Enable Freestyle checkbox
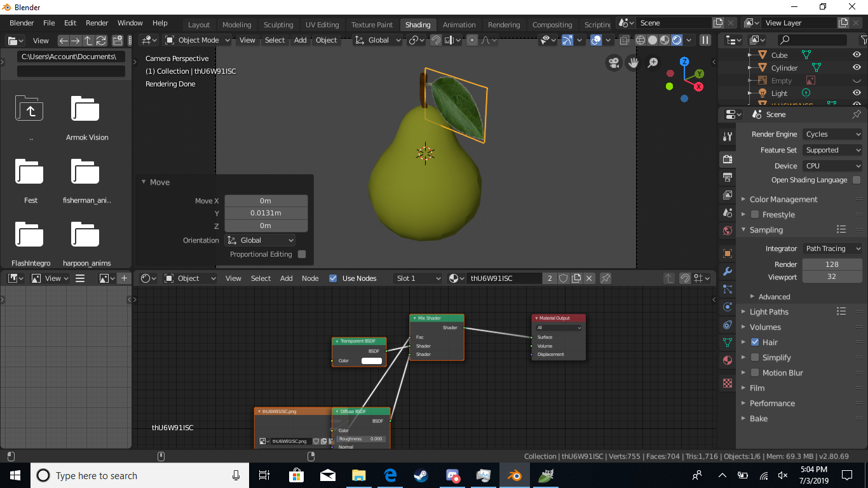 [755, 215]
